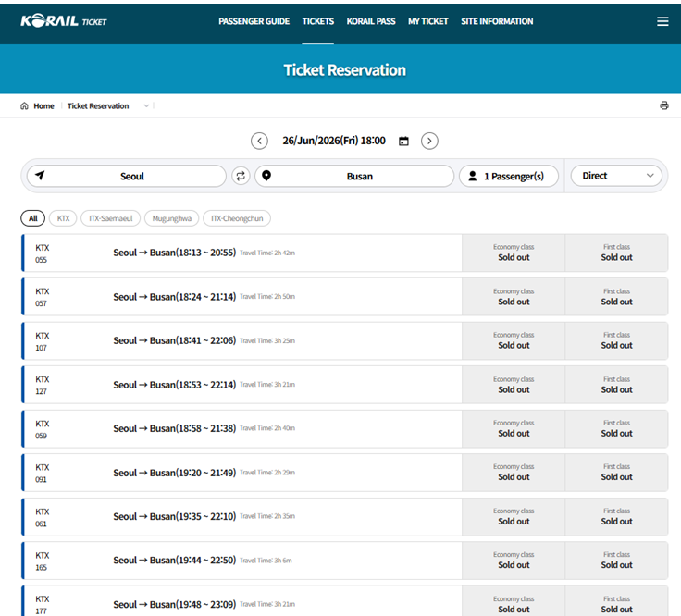Go to next date arrow
Image resolution: width=681 pixels, height=616 pixels.
[429, 141]
